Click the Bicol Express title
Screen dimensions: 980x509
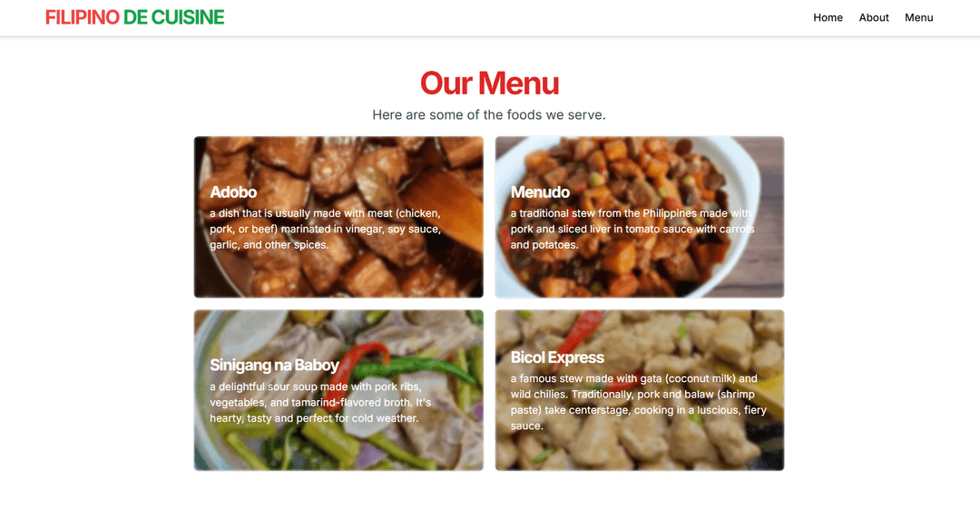point(557,357)
